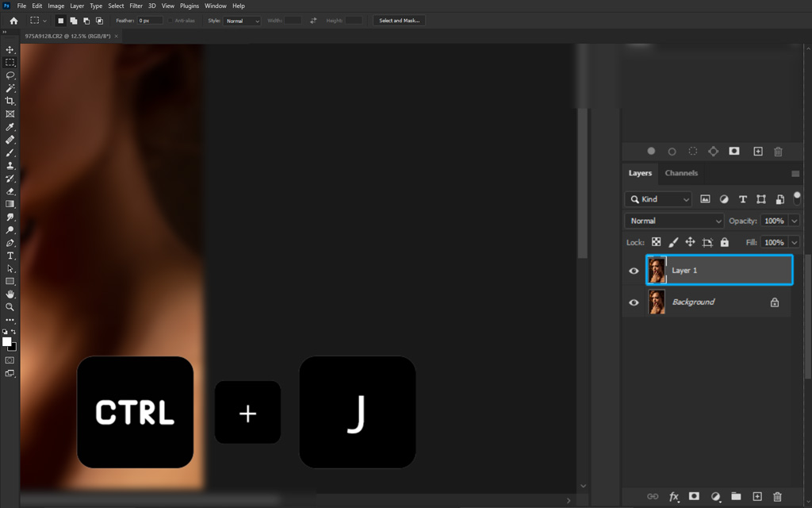Swap foreground and background colors
The width and height of the screenshot is (812, 508).
[x=13, y=332]
